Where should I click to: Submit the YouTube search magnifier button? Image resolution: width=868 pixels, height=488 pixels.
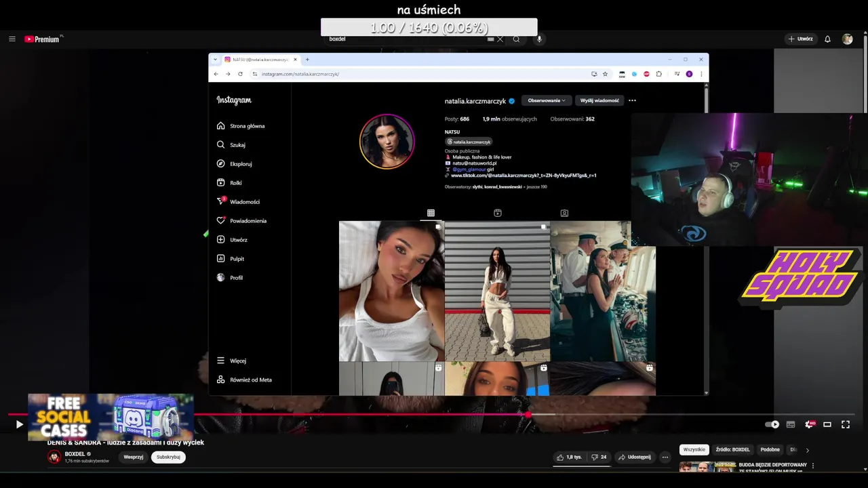click(x=516, y=39)
